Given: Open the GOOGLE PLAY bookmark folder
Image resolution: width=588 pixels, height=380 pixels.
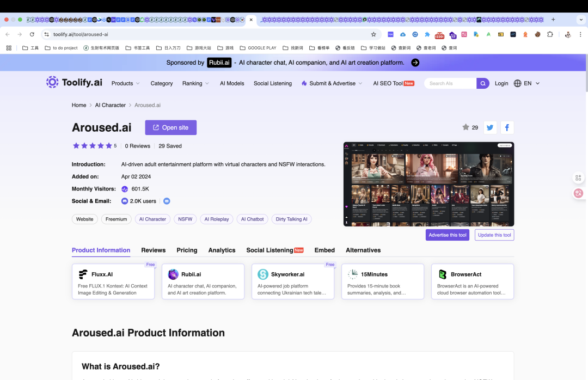Looking at the screenshot, I should click(258, 48).
